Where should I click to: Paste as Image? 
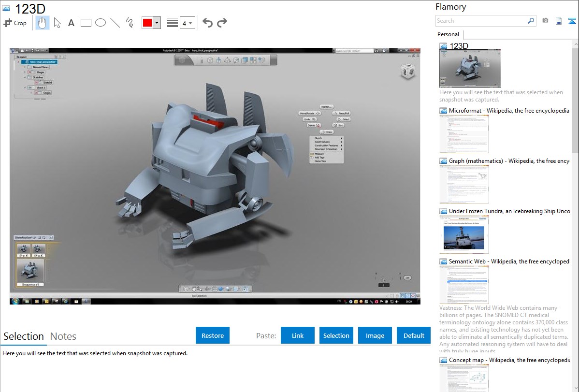(375, 335)
